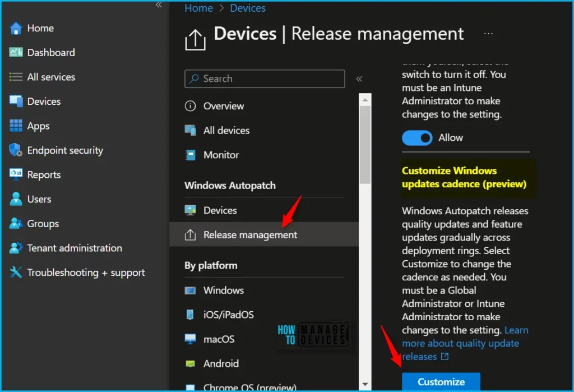This screenshot has height=392, width=574.
Task: Click the Reports icon in sidebar
Action: [x=16, y=175]
